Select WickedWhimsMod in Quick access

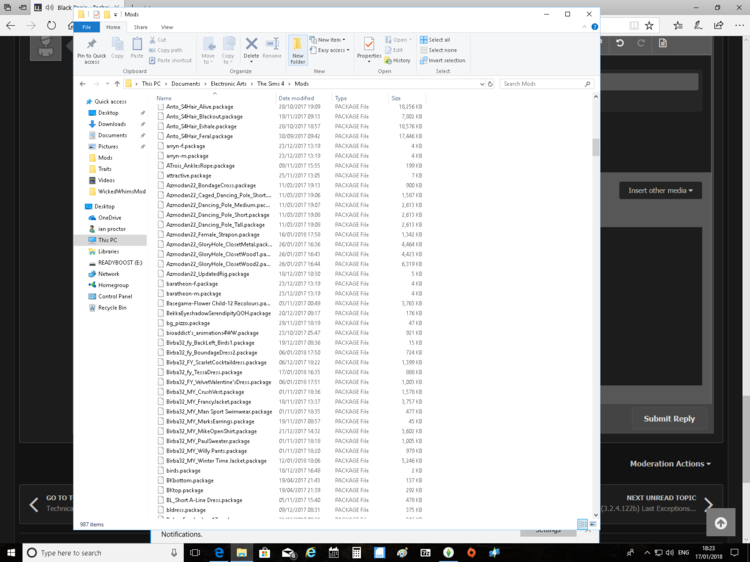coord(121,191)
